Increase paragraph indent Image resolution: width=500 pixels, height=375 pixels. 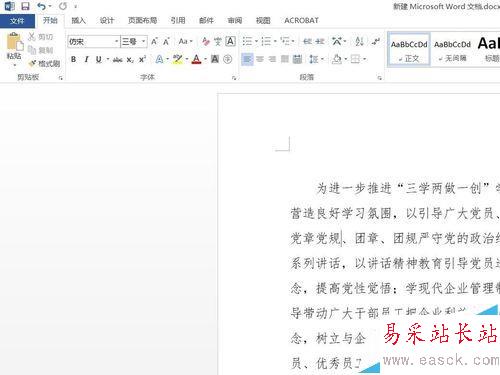320,41
